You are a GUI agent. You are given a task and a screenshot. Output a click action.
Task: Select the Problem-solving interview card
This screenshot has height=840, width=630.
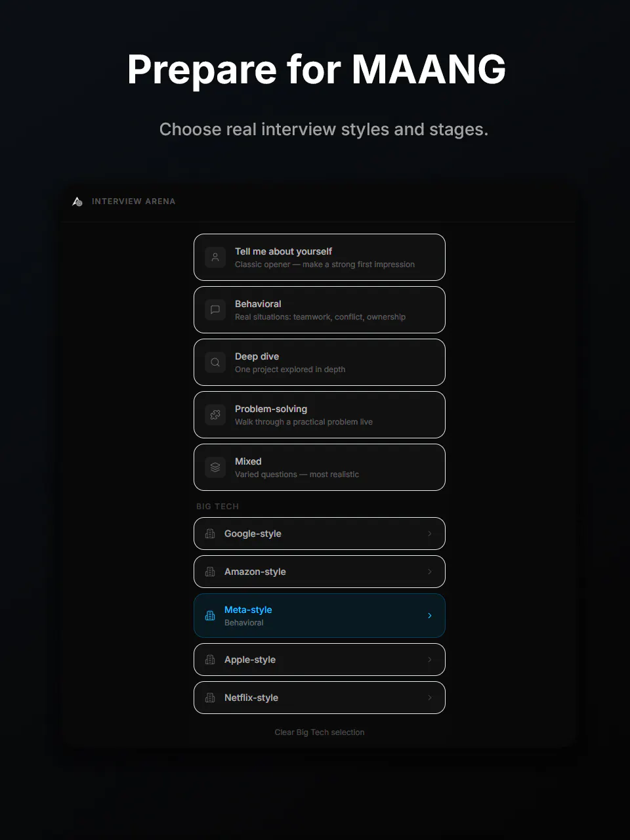point(320,415)
